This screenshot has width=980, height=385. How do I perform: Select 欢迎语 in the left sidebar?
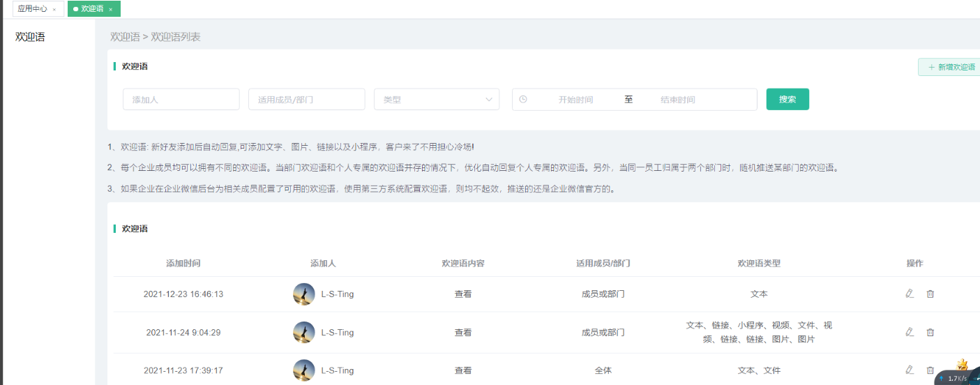(30, 37)
